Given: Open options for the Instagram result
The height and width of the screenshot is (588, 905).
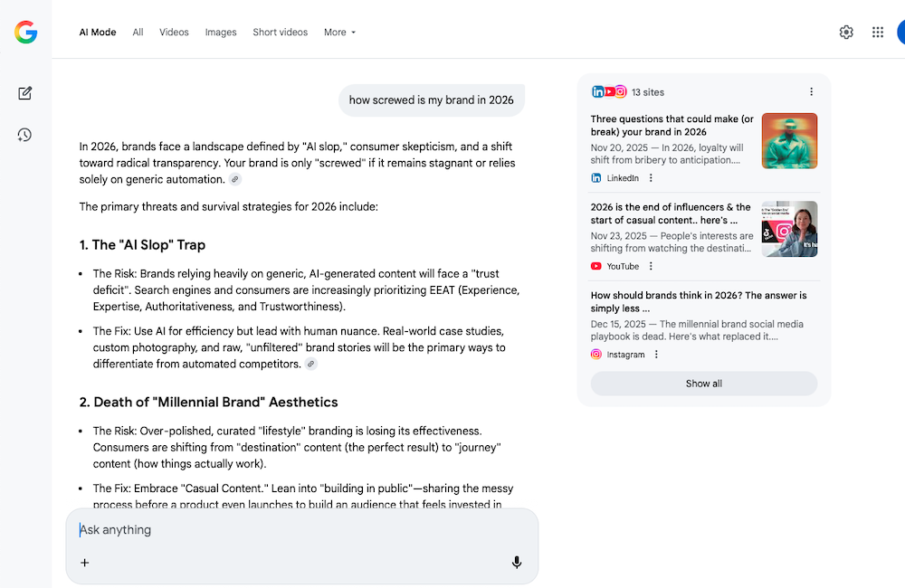Looking at the screenshot, I should coord(656,355).
